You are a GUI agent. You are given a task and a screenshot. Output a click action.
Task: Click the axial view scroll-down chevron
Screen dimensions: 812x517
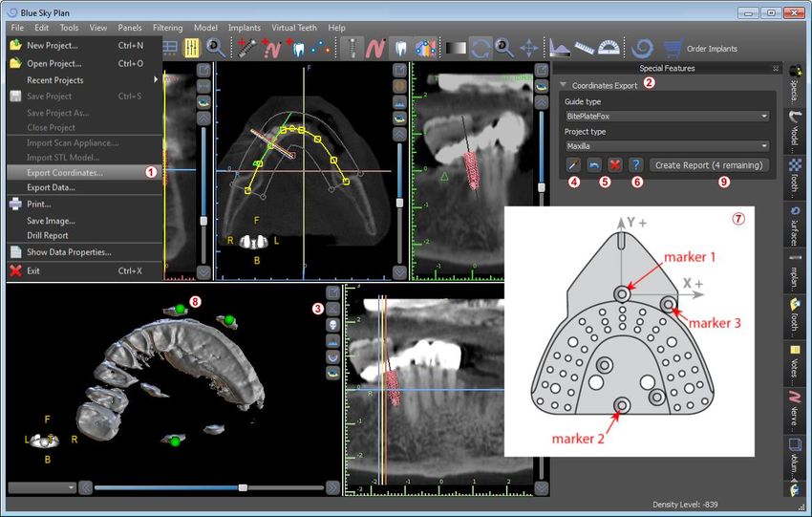(399, 271)
